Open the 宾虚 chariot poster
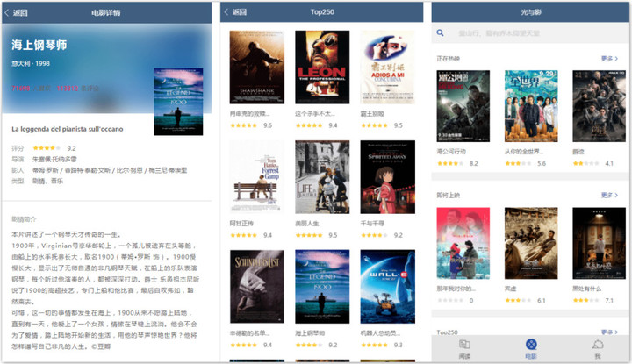 tap(531, 243)
